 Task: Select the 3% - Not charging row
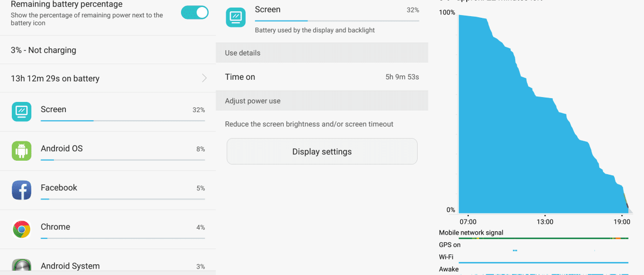(x=108, y=50)
